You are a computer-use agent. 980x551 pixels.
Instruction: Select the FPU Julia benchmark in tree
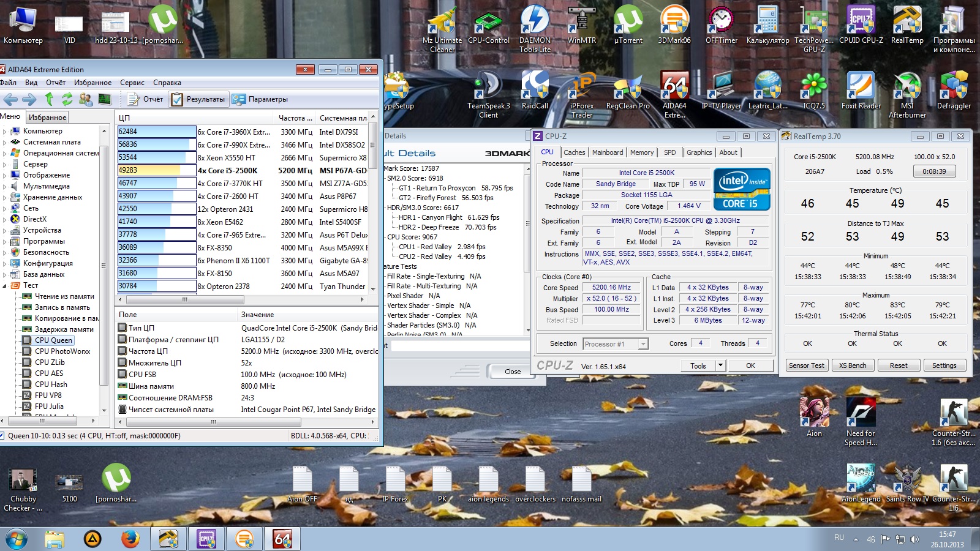tap(49, 407)
